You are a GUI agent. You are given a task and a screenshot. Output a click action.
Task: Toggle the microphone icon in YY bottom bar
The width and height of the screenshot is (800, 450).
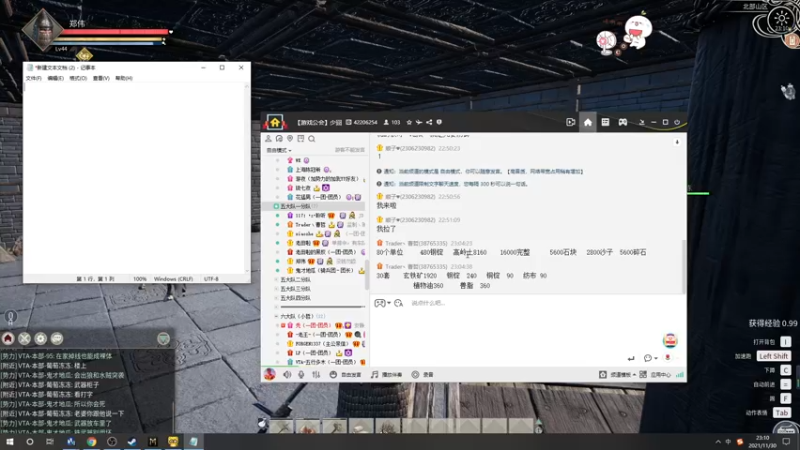click(x=302, y=374)
